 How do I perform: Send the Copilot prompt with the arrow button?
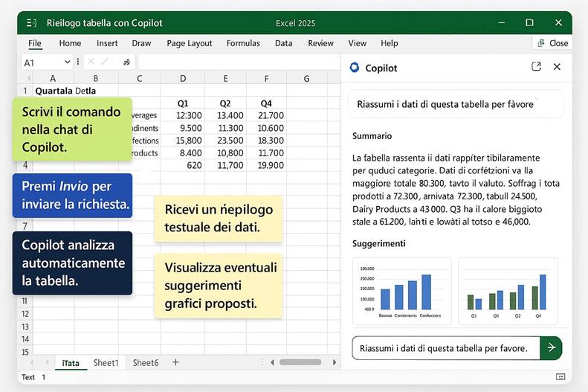[551, 347]
